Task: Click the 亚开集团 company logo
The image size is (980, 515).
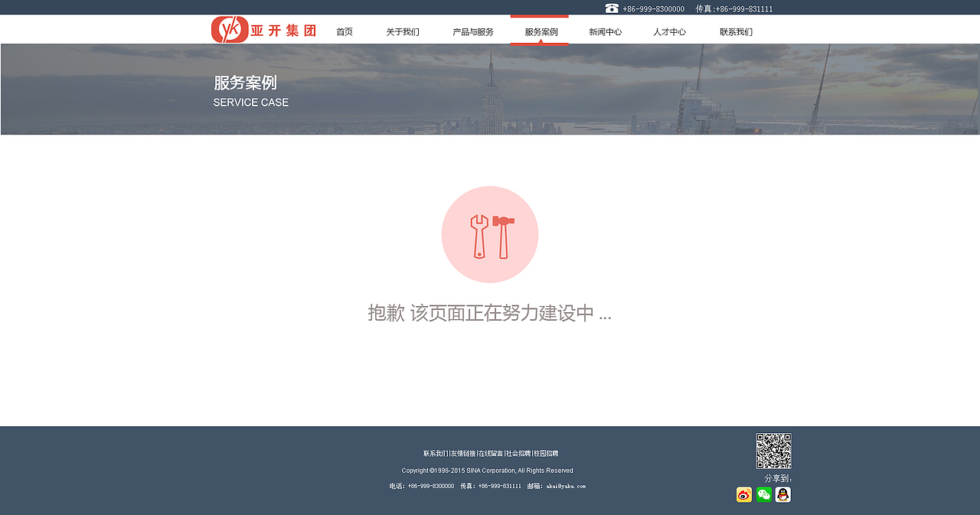Action: [263, 29]
